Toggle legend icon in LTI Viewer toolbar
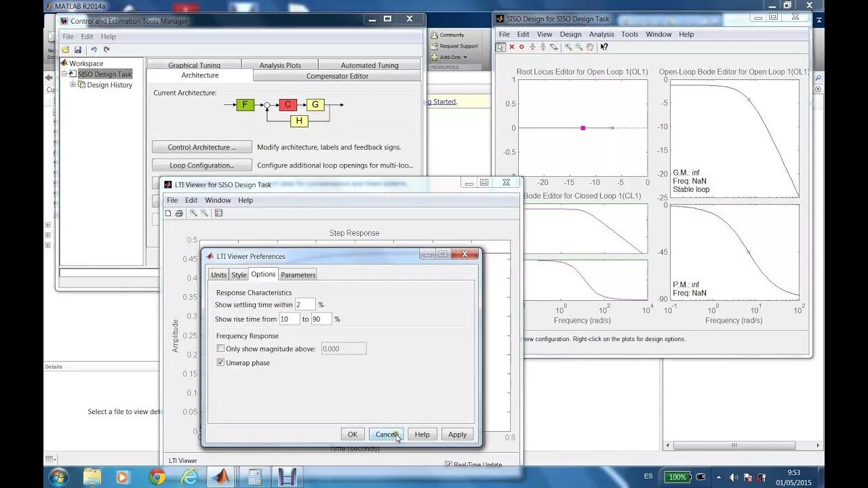The image size is (868, 488). [x=218, y=213]
